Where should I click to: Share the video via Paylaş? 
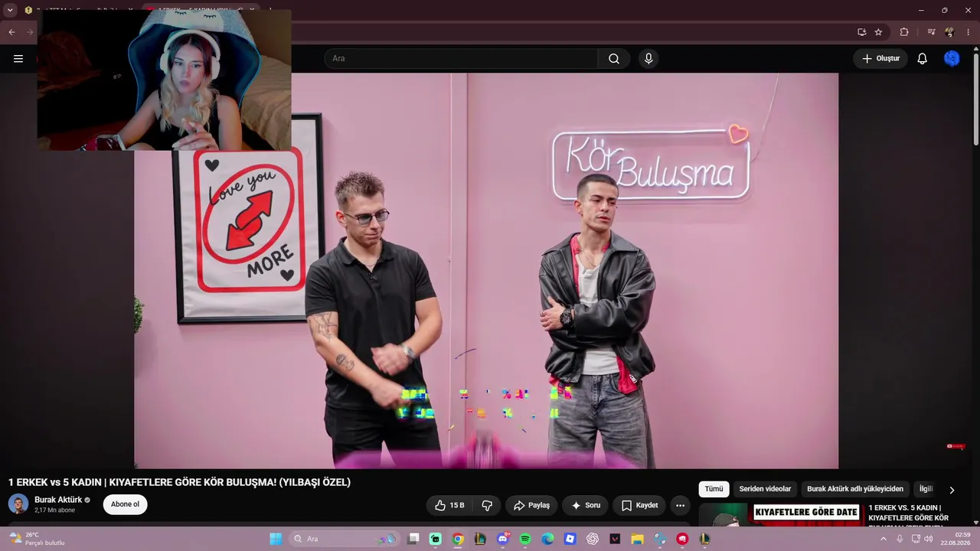coord(531,505)
